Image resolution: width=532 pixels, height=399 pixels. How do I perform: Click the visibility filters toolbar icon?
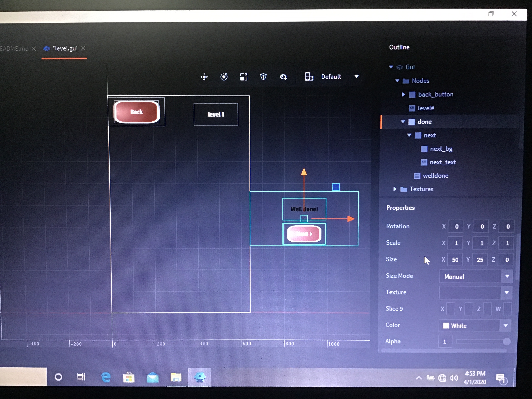(x=283, y=77)
